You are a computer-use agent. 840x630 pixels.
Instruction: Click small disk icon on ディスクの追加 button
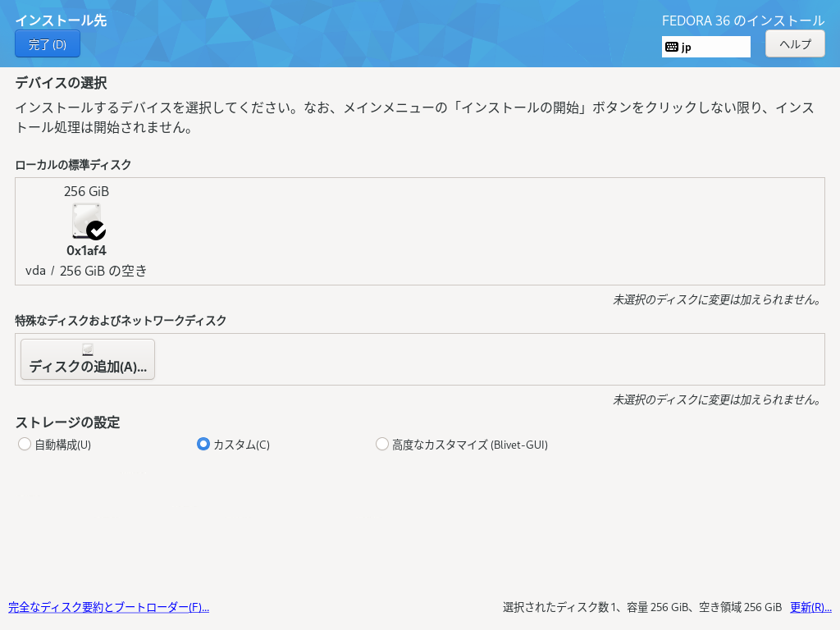[x=88, y=349]
